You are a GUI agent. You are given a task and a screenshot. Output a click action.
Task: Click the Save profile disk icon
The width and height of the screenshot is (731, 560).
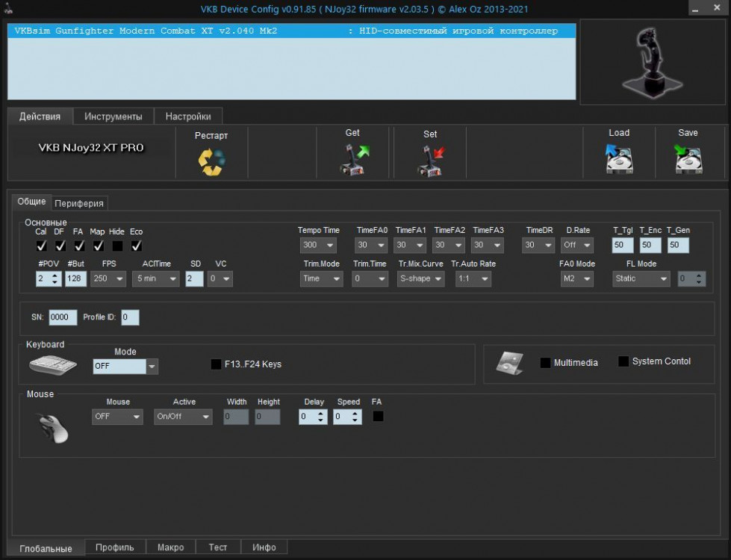tap(688, 159)
